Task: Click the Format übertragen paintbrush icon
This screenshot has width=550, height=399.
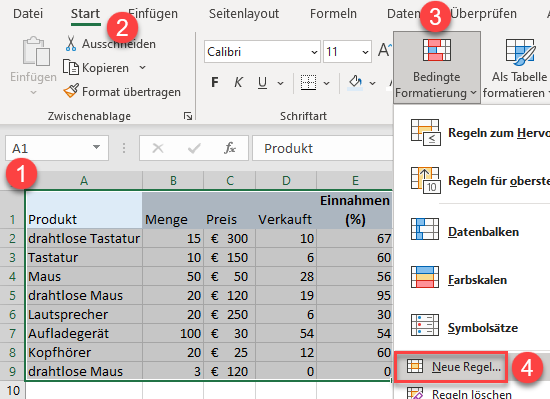Action: pyautogui.click(x=71, y=91)
